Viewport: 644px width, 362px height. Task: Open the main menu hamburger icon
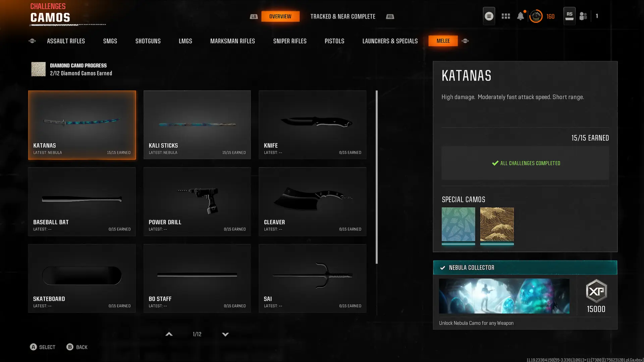click(489, 16)
